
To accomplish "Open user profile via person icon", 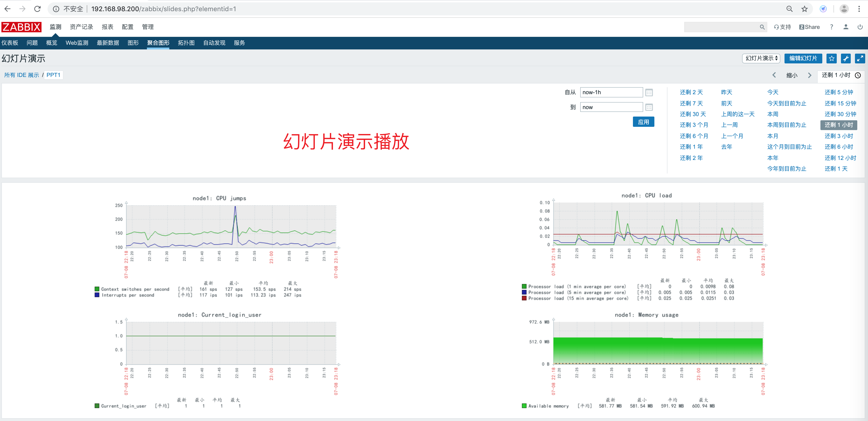I will pos(846,27).
